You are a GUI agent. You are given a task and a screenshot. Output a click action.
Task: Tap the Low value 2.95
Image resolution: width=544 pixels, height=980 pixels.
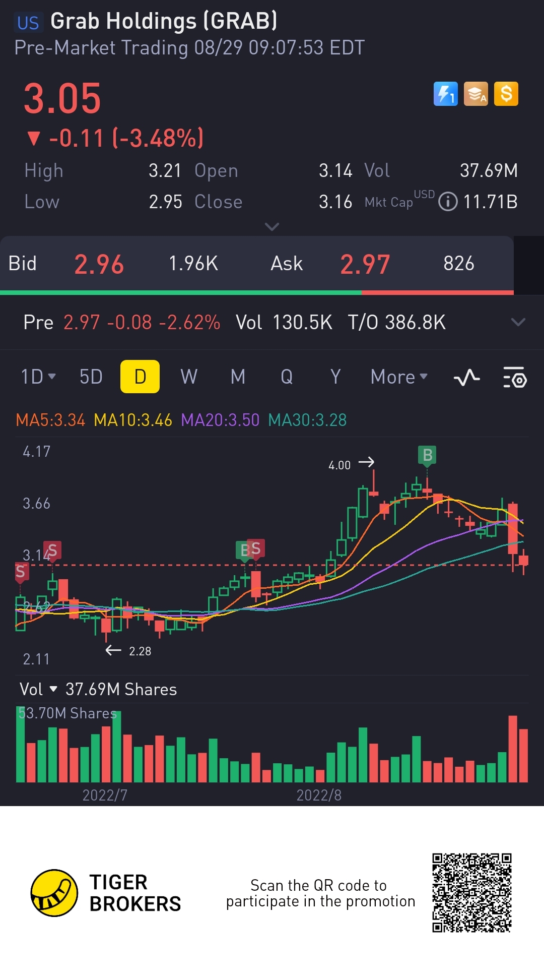click(x=165, y=202)
